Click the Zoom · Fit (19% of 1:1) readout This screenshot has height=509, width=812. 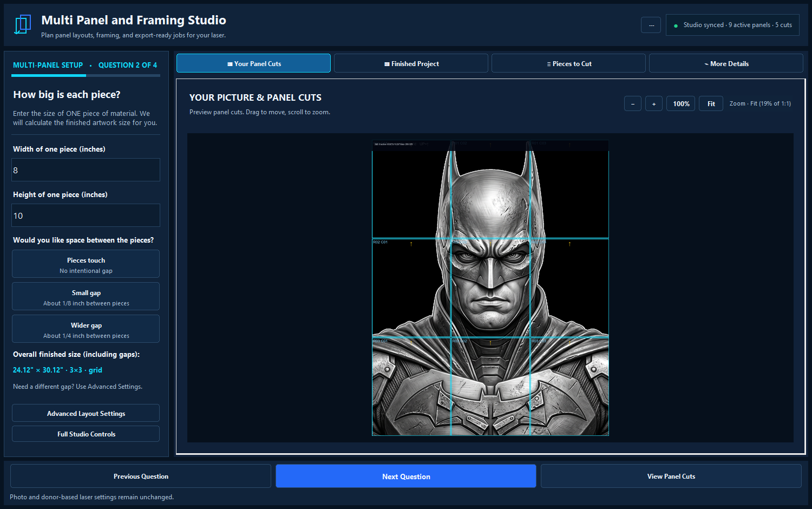tap(760, 103)
